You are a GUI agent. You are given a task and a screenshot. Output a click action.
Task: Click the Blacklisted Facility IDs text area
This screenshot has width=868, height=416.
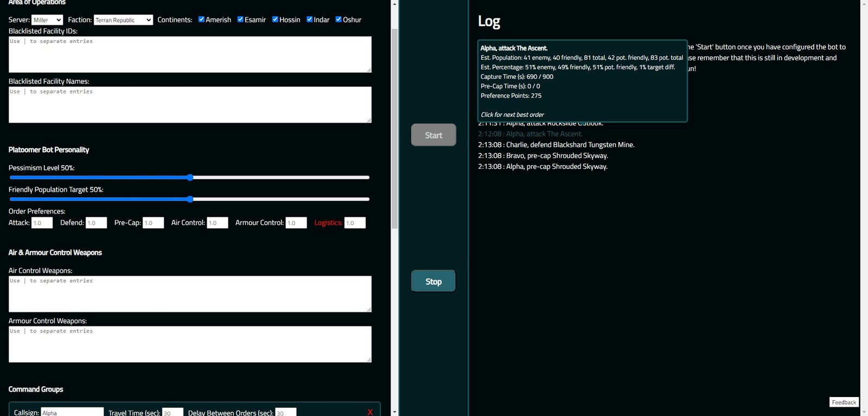point(190,54)
